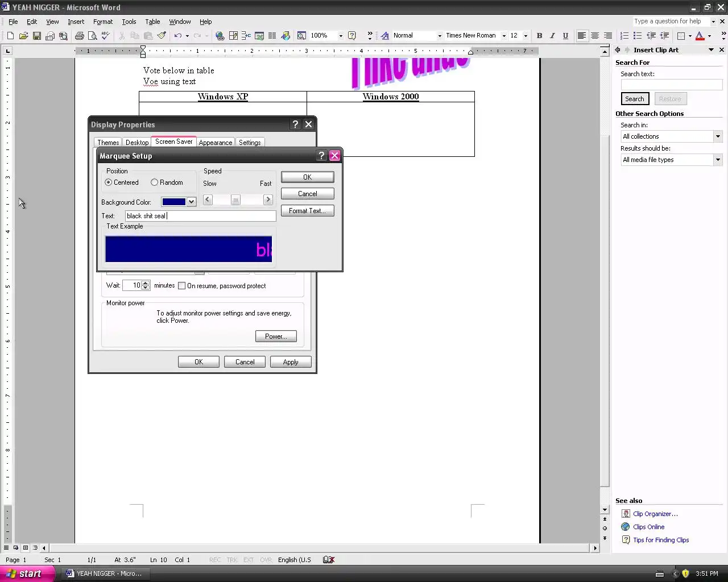
Task: Center the paragraph text
Action: [595, 35]
